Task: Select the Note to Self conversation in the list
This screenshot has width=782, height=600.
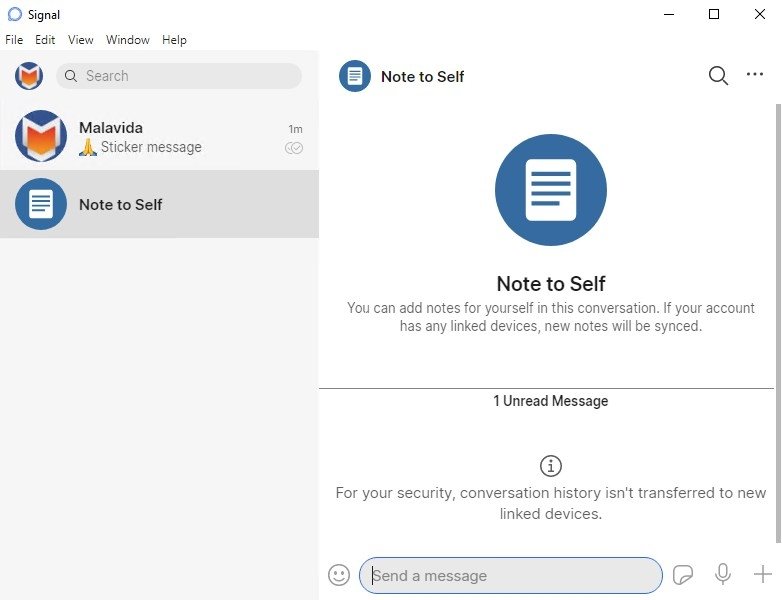Action: 159,204
